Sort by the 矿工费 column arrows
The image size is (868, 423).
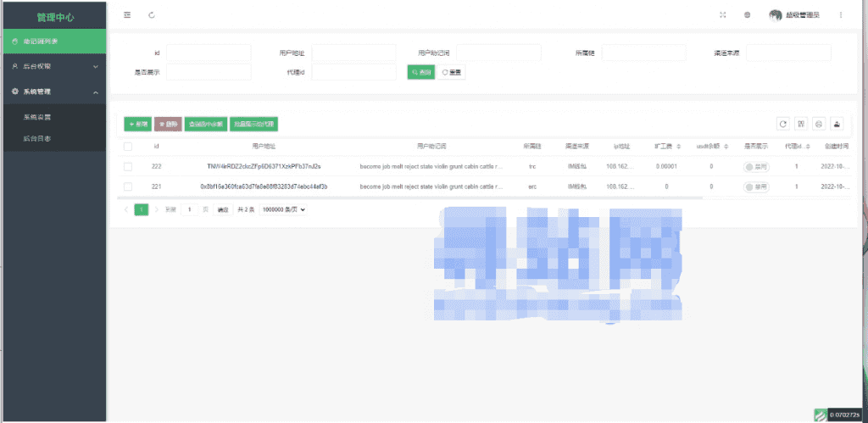pyautogui.click(x=679, y=146)
